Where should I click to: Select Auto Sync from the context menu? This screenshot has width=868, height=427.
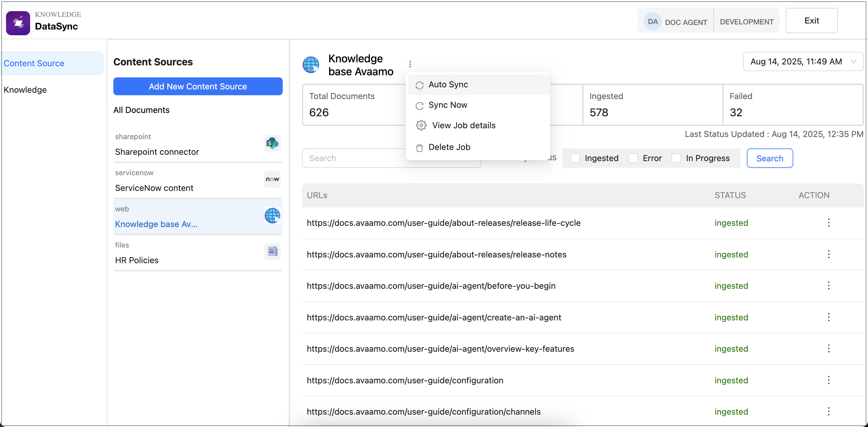point(448,85)
